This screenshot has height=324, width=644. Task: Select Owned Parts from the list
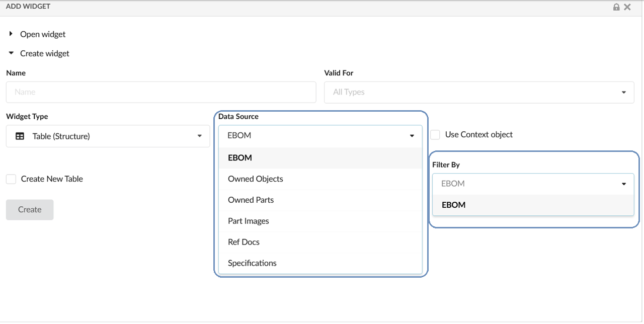tap(251, 200)
